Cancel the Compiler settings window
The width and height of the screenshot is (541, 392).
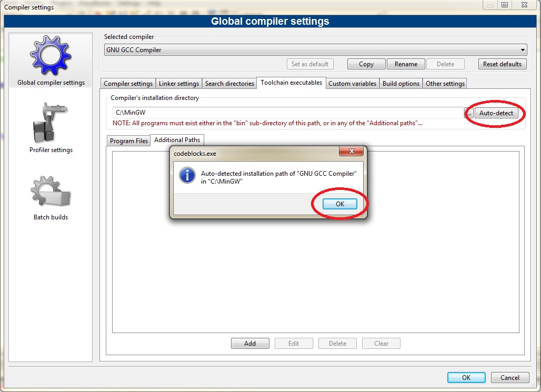click(x=510, y=377)
